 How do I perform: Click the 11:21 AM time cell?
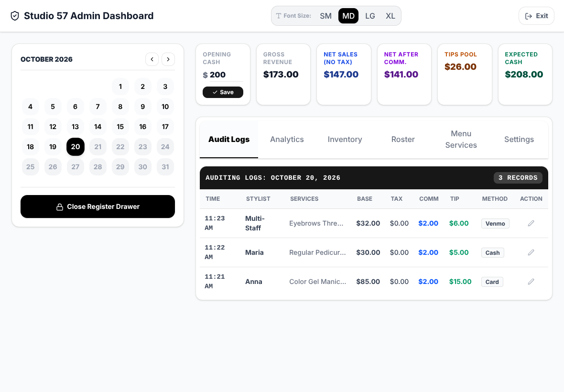(x=215, y=282)
